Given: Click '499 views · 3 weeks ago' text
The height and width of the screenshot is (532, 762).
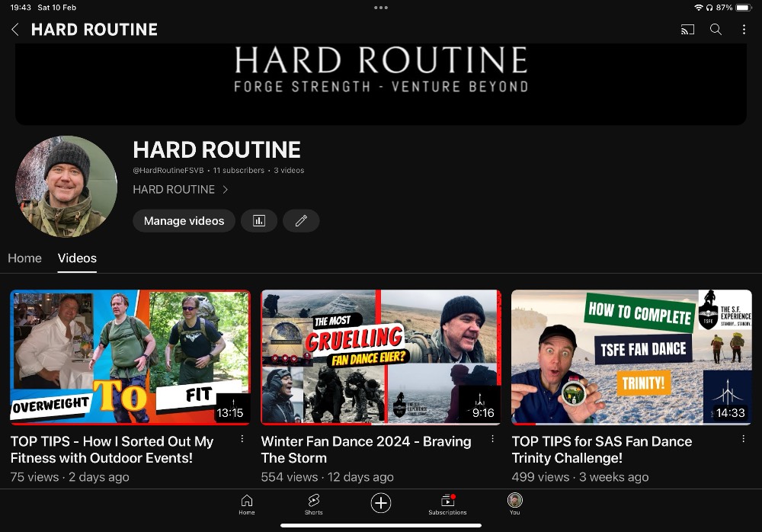Looking at the screenshot, I should click(580, 477).
